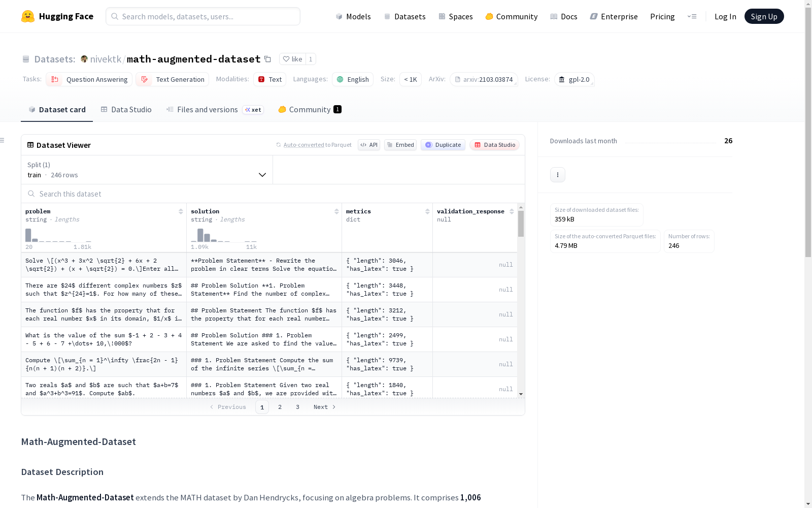Viewport: 812px width, 508px height.
Task: Duplicate this dataset
Action: tap(443, 145)
